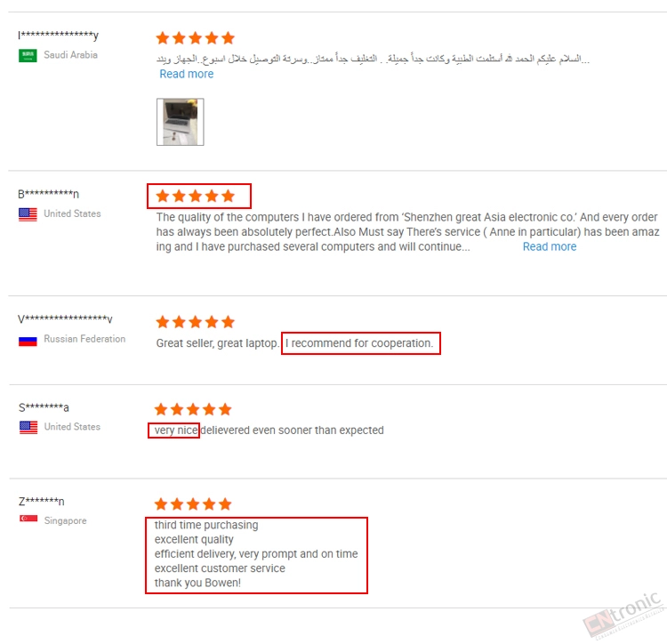Click the star rating of S********a's review

pyautogui.click(x=193, y=409)
